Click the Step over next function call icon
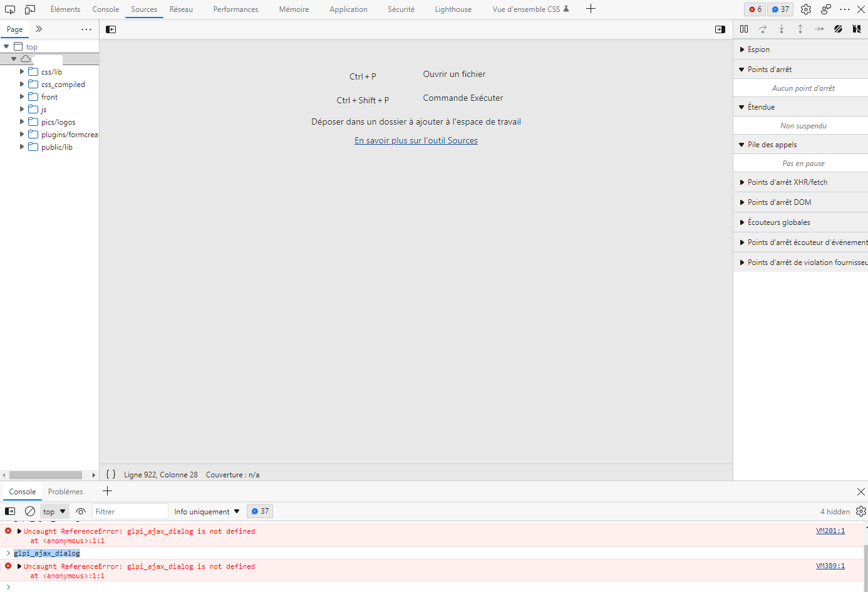Screen dimensions: 868x592 point(763,29)
